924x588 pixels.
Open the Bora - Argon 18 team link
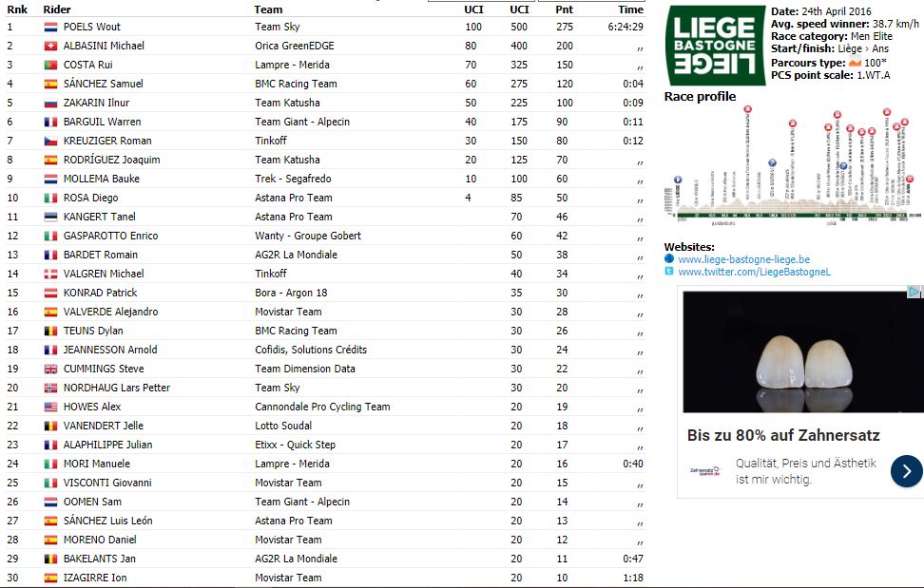pyautogui.click(x=291, y=293)
